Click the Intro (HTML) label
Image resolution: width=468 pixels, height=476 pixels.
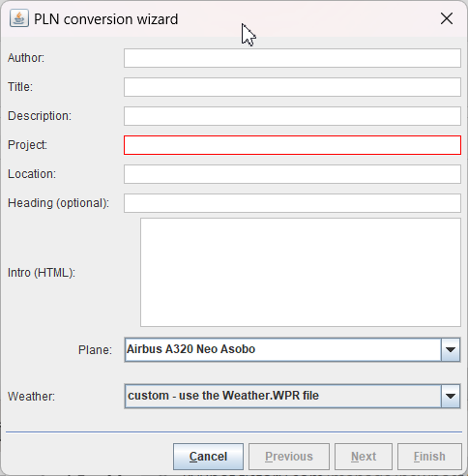tap(42, 273)
